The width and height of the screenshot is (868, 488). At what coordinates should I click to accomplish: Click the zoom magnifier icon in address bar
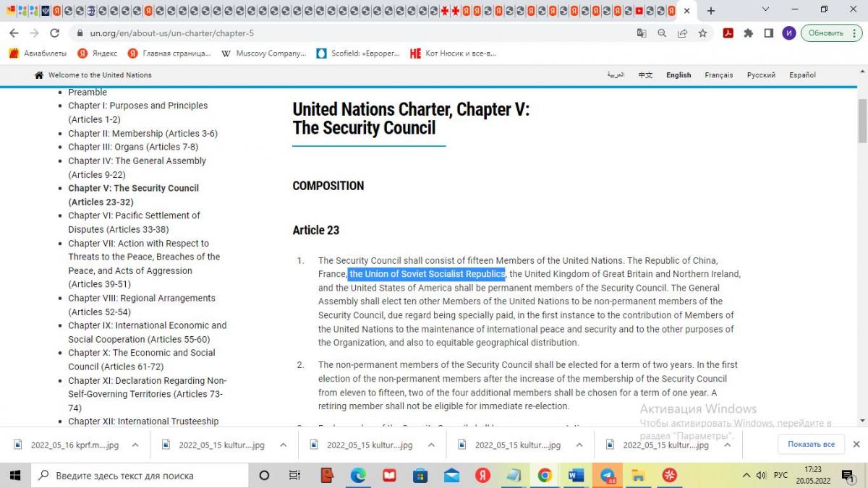pos(662,33)
